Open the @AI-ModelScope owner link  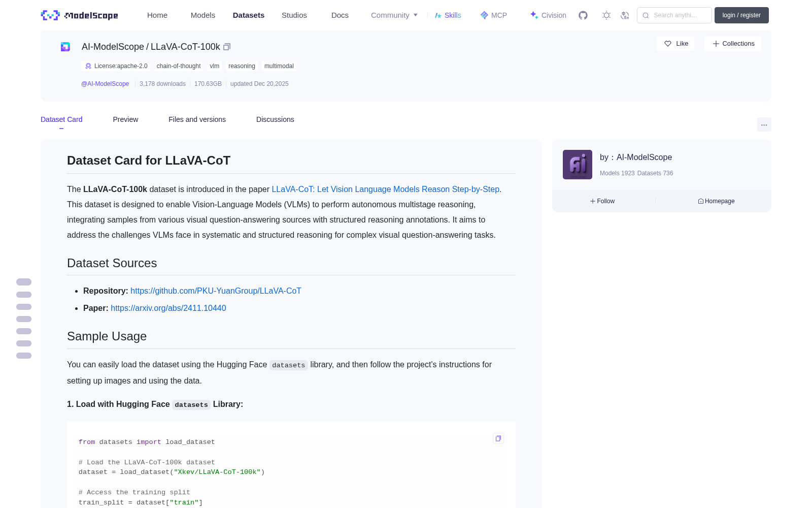pos(105,84)
